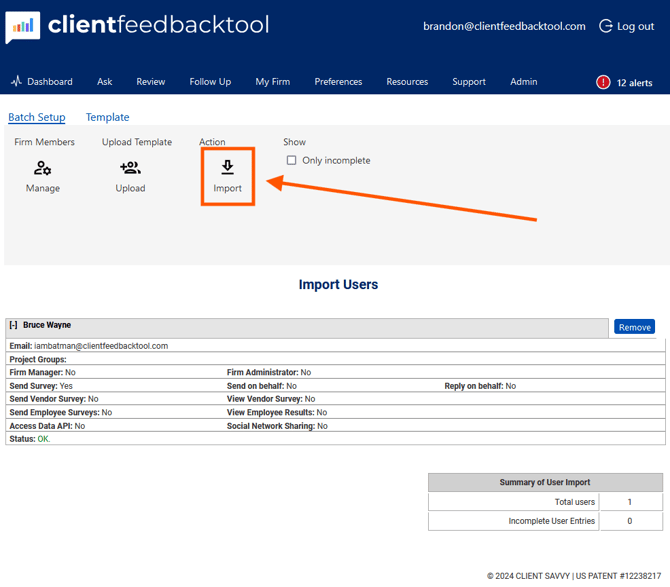This screenshot has height=587, width=670.
Task: Switch to the Template tab
Action: [x=107, y=117]
